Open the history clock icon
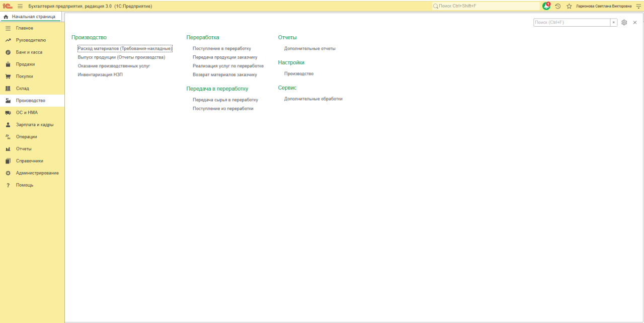644x323 pixels. [x=558, y=6]
